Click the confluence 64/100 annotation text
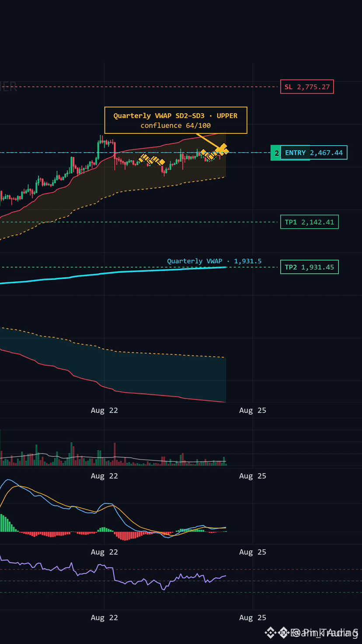 176,126
